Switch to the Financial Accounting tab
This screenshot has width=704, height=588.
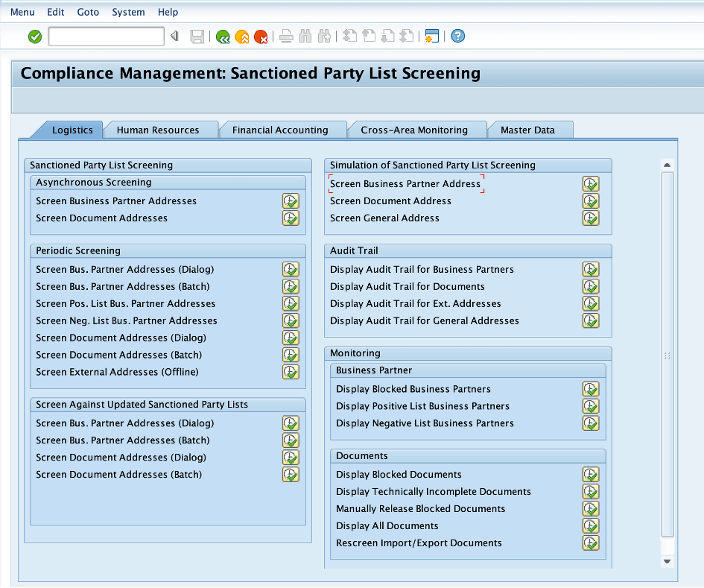tap(280, 130)
